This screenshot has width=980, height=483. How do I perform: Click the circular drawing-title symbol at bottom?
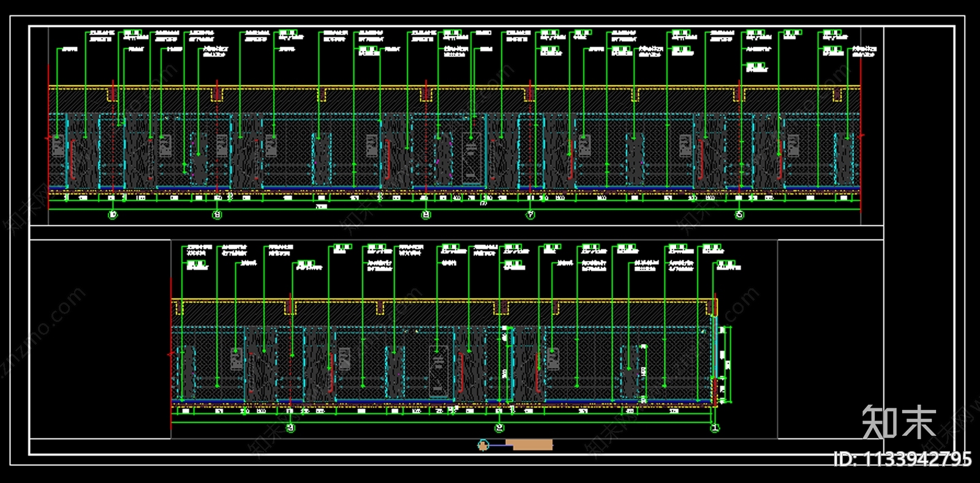483,445
